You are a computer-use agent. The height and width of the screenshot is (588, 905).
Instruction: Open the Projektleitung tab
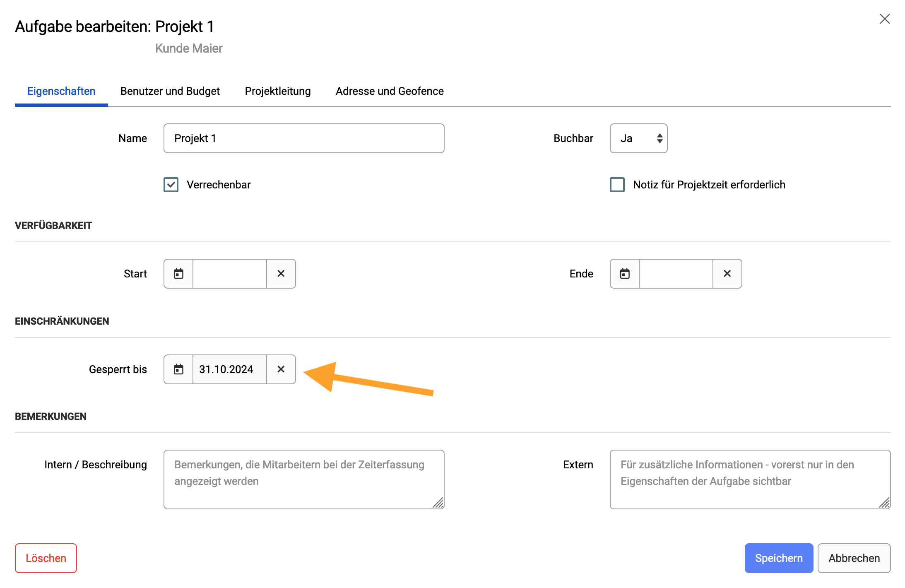pyautogui.click(x=278, y=91)
